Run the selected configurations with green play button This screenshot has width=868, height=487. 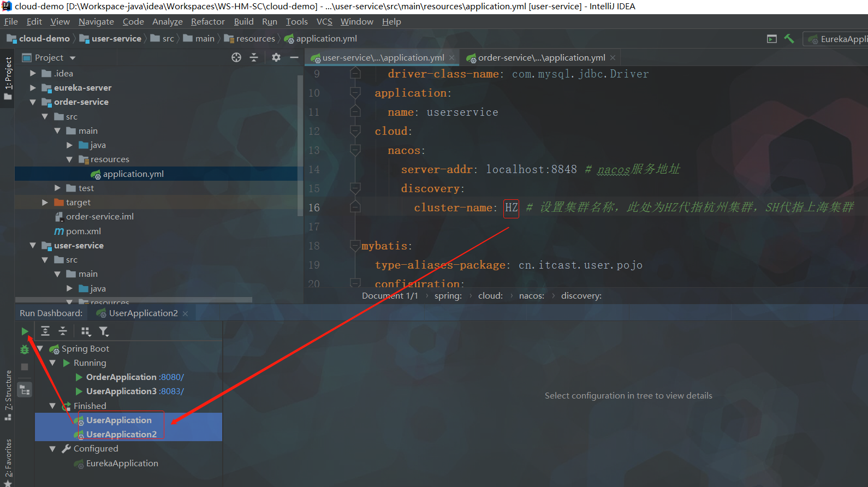(25, 331)
